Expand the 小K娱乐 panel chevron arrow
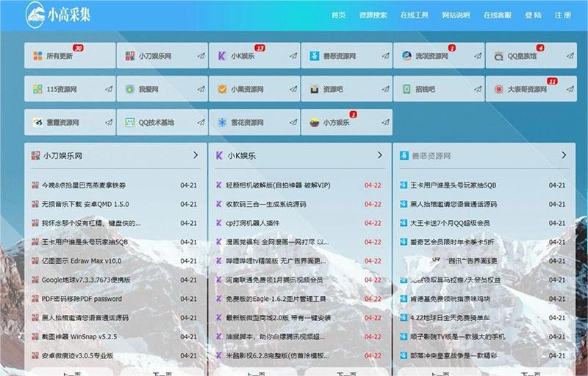The height and width of the screenshot is (376, 588). 380,155
